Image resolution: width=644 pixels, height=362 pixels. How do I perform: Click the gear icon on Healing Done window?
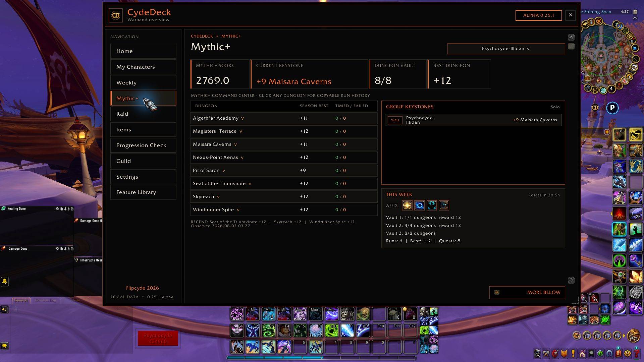tap(57, 209)
